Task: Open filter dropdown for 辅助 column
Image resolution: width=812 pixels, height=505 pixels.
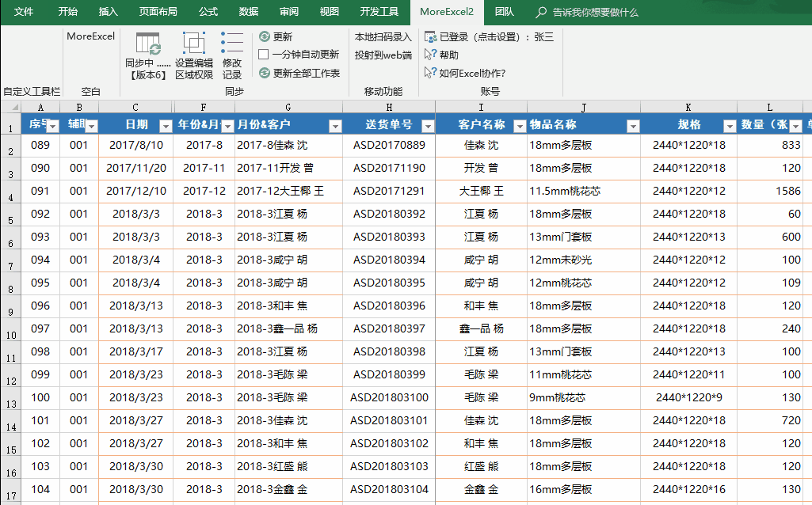Action: click(x=91, y=126)
